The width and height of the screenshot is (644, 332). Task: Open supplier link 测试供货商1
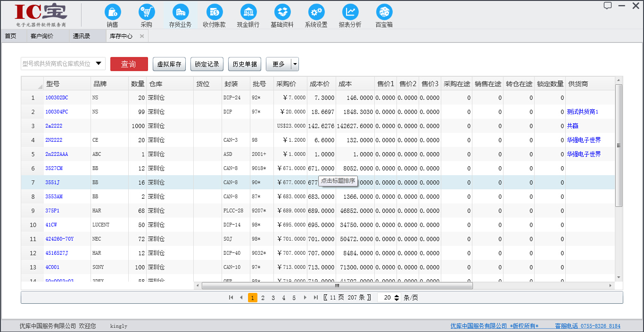tap(583, 112)
